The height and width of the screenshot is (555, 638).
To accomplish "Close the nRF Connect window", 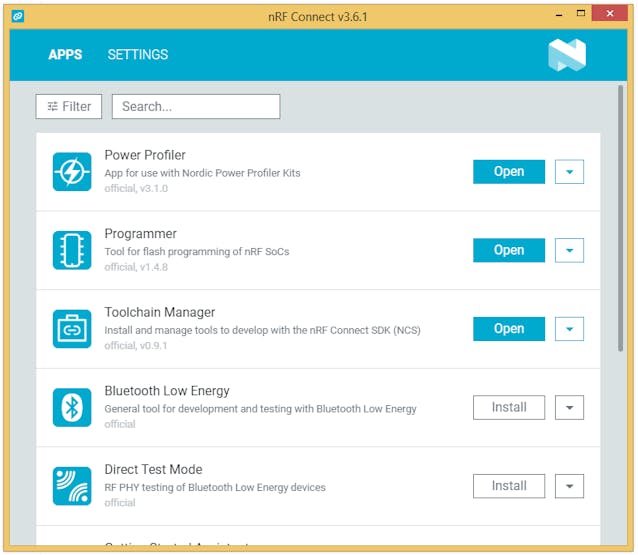I will pos(610,13).
